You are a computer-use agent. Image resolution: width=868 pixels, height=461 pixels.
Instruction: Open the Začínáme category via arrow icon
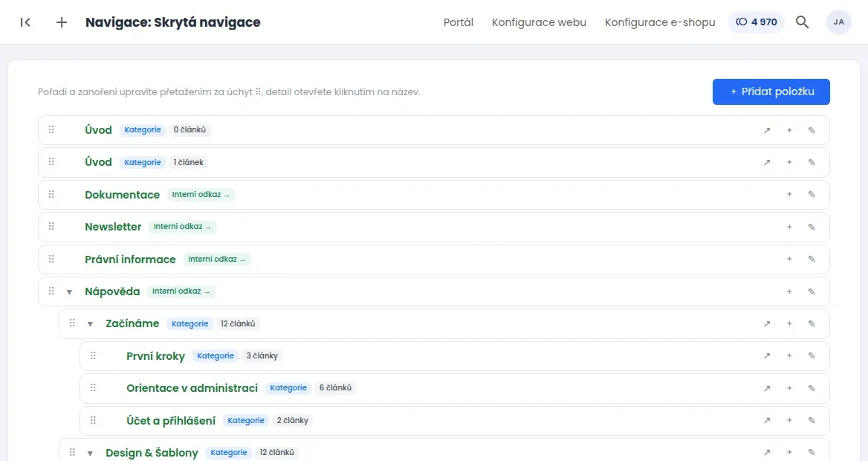(767, 323)
